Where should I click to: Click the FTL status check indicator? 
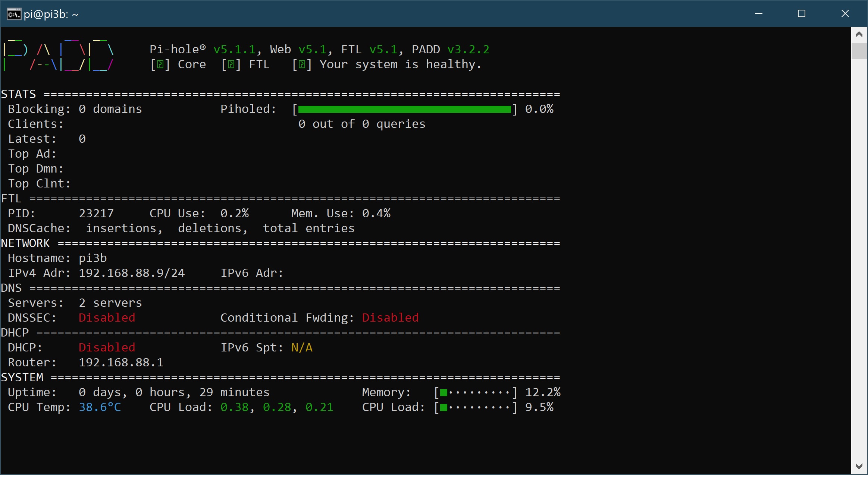(x=231, y=64)
